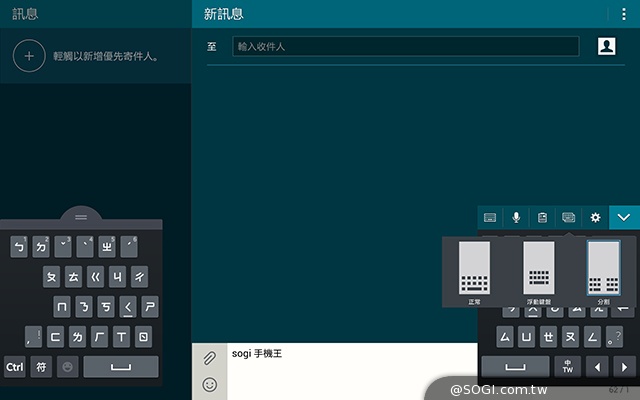Click the paperclip attach icon
The width and height of the screenshot is (640, 400).
pos(209,358)
